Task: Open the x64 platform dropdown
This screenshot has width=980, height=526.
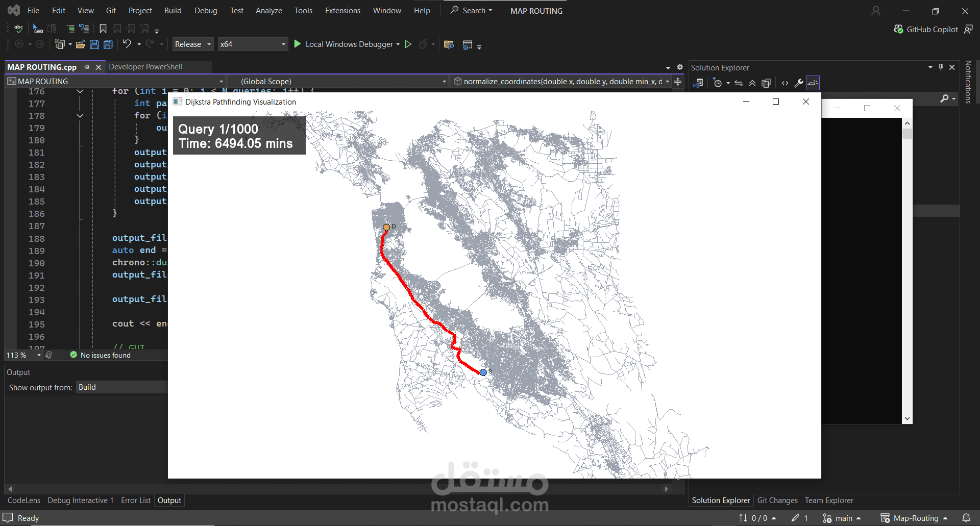Action: [x=253, y=44]
